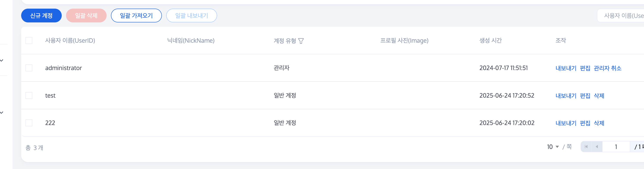Toggle the select-all header checkbox
Screen dimensions: 644x169
click(x=29, y=41)
